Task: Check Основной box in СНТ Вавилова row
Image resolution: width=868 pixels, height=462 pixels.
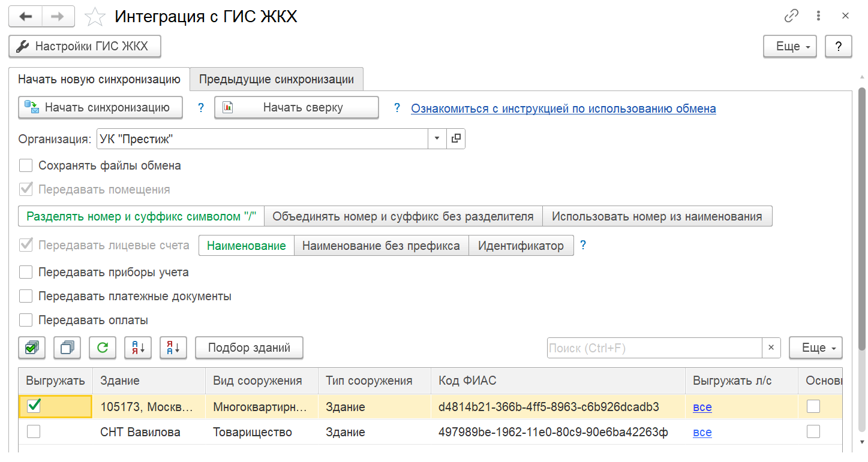Action: pos(813,431)
